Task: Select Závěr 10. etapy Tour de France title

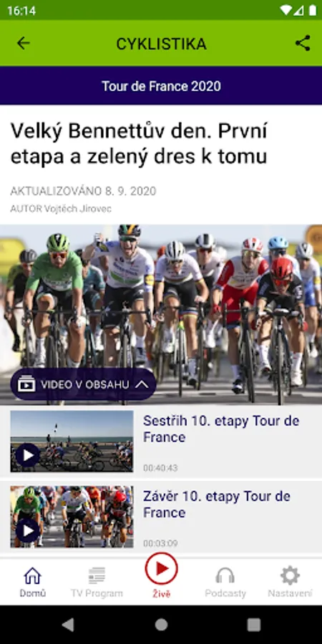Action: pos(216,504)
